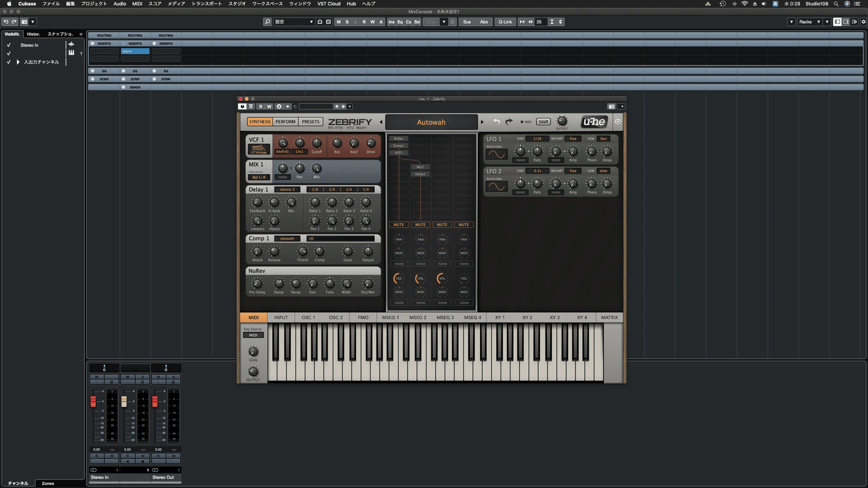
Task: Open the 設定 configuration dropdown
Action: pyautogui.click(x=294, y=22)
